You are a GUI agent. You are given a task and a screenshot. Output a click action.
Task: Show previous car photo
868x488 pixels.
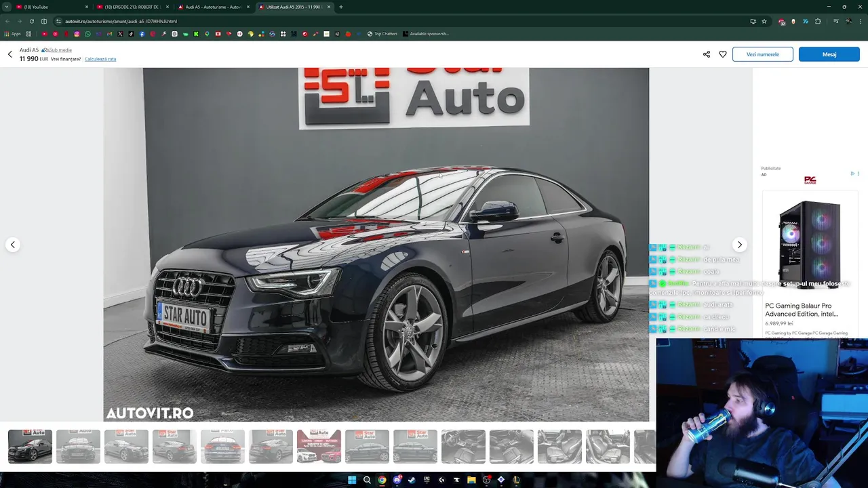[x=13, y=245]
